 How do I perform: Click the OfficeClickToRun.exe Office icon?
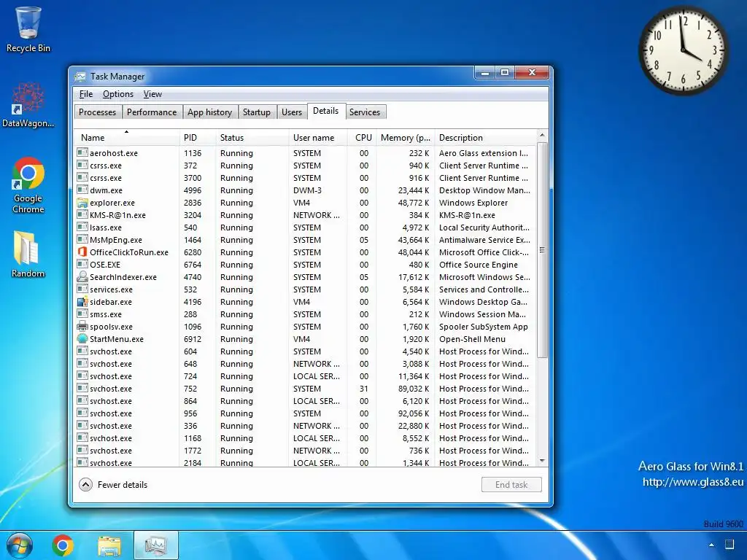pos(82,252)
